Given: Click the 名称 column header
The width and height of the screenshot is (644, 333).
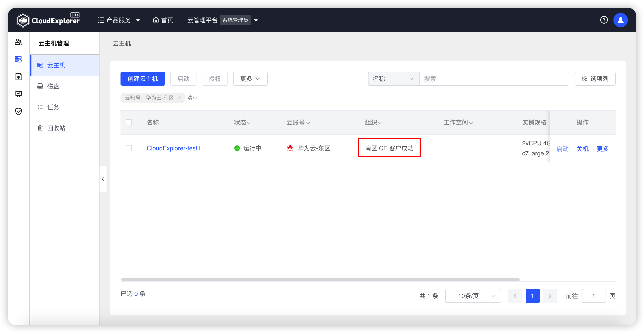Looking at the screenshot, I should (x=153, y=122).
